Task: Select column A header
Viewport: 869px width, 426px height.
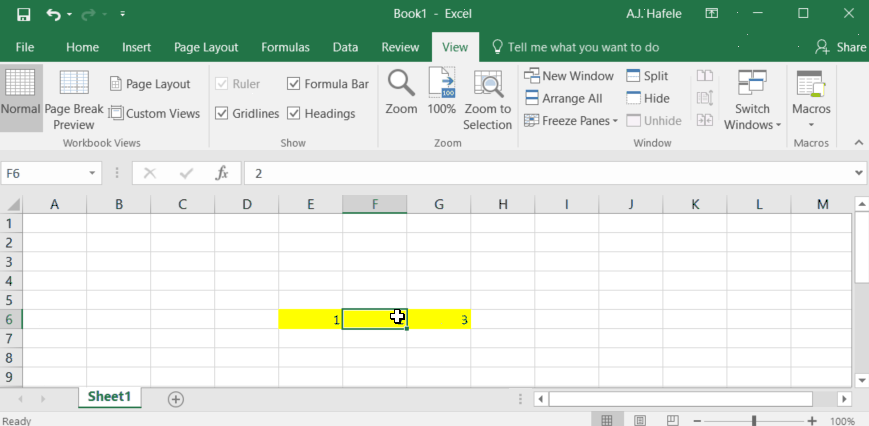Action: coord(54,204)
